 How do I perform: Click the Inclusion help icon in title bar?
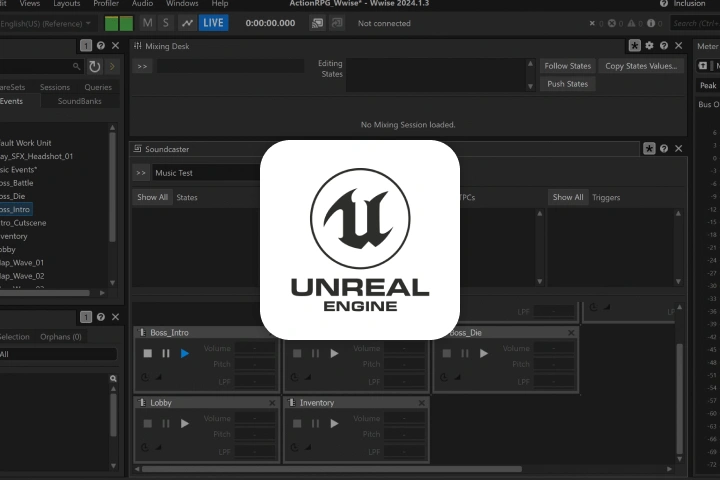pos(664,4)
